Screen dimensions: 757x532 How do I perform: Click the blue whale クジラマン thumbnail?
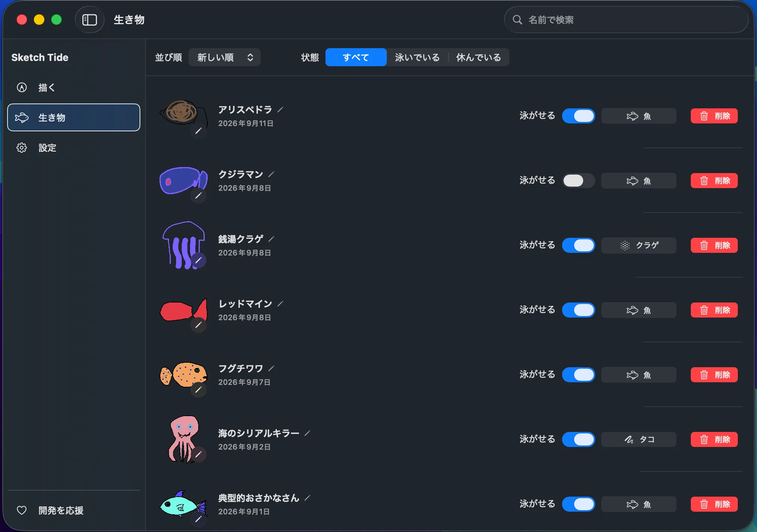[183, 181]
